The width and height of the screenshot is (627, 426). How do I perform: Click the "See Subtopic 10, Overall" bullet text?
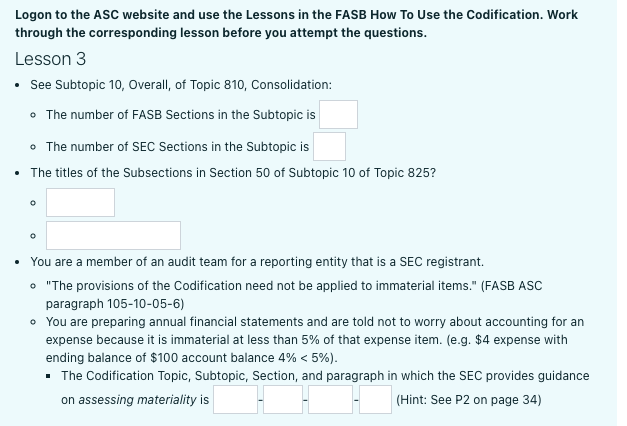coord(181,85)
